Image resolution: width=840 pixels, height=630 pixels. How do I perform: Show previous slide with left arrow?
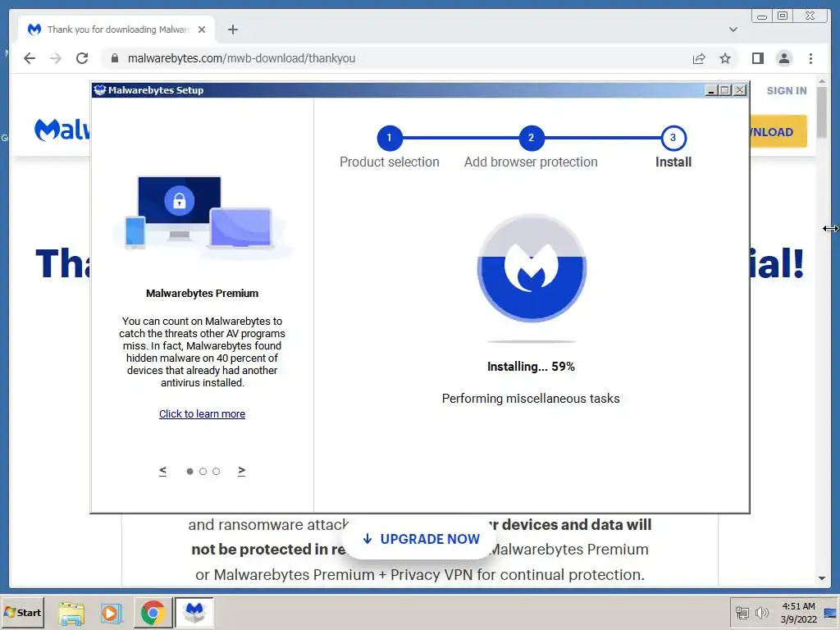pyautogui.click(x=163, y=471)
